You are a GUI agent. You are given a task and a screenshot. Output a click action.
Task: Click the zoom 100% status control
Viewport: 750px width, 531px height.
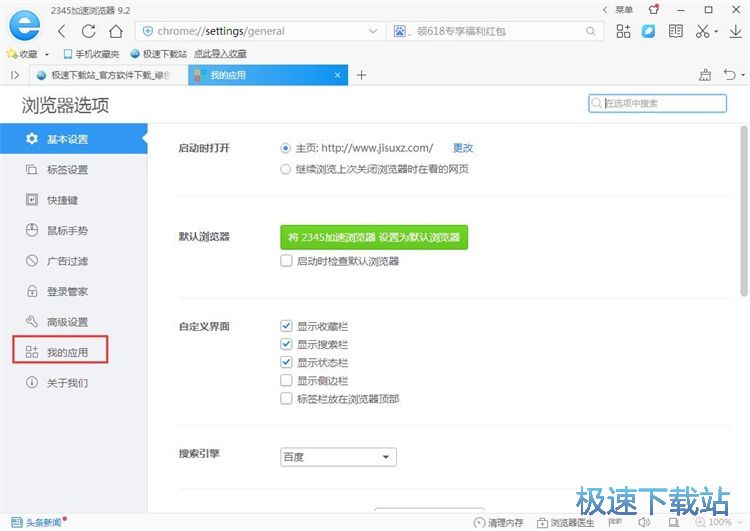pyautogui.click(x=719, y=522)
